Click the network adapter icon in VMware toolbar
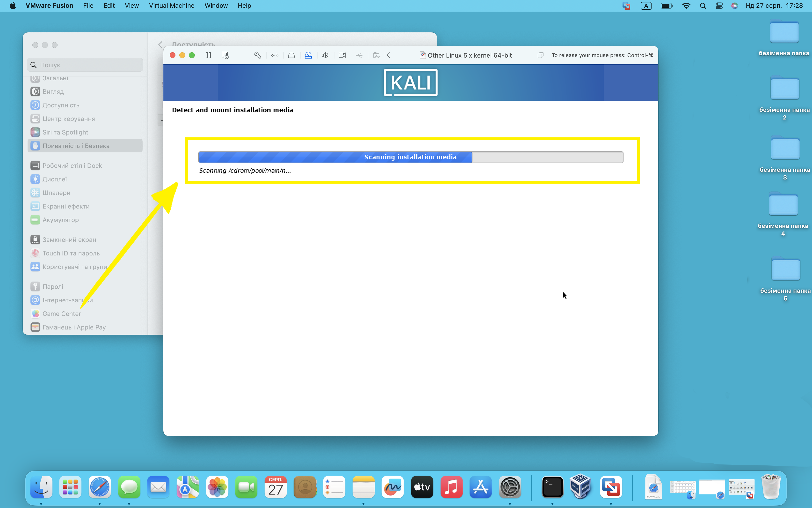This screenshot has height=508, width=812. tap(275, 55)
